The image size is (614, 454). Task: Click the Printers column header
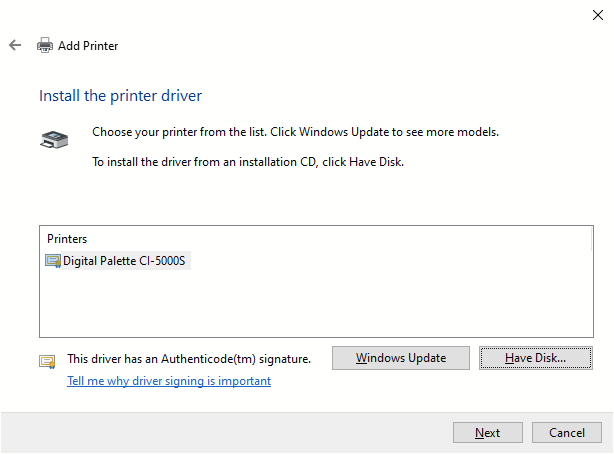click(67, 239)
